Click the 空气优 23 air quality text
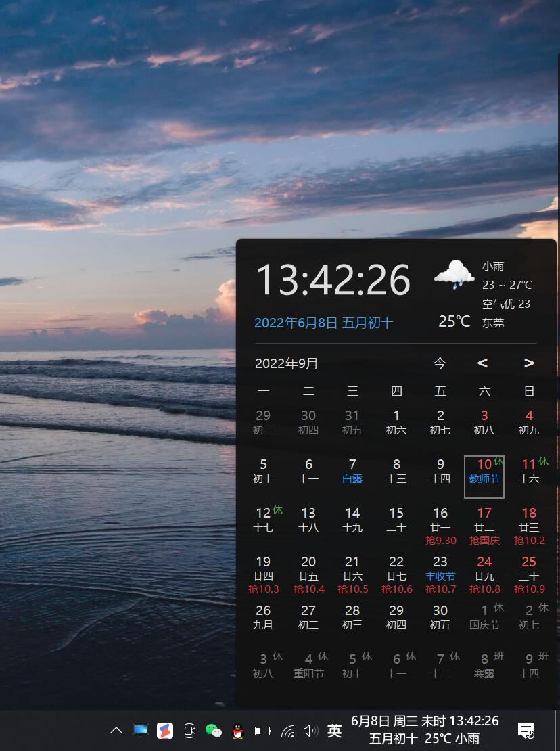This screenshot has width=560, height=751. [x=506, y=304]
